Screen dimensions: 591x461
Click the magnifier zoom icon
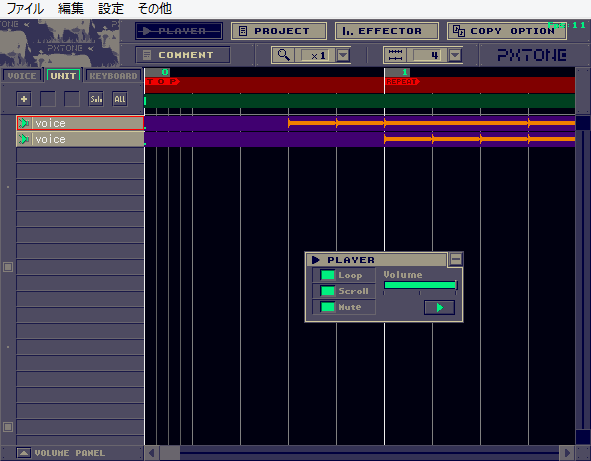tap(283, 55)
